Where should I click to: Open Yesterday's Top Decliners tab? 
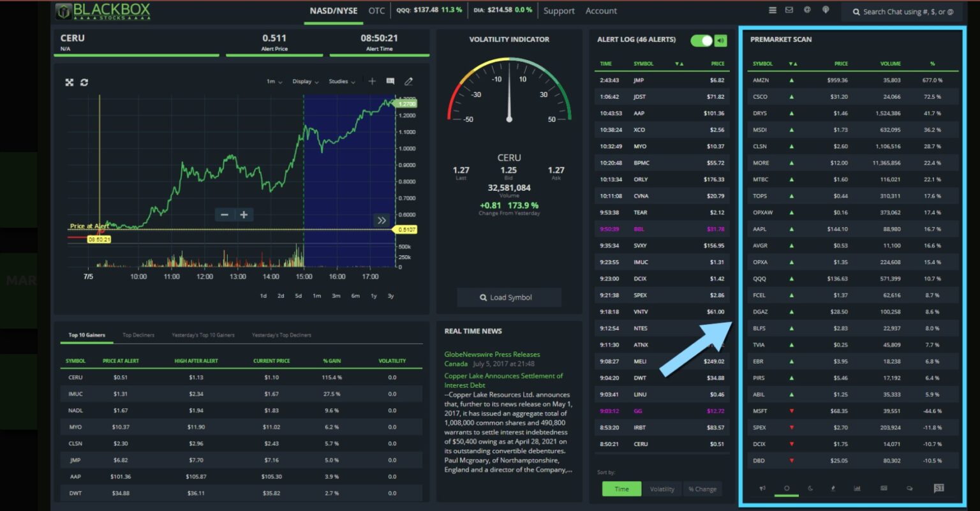click(281, 335)
